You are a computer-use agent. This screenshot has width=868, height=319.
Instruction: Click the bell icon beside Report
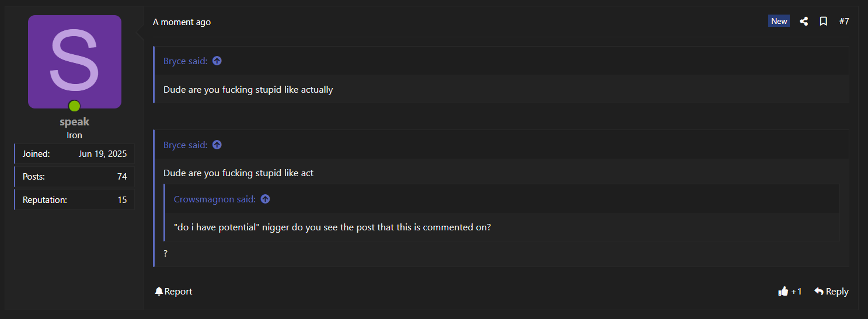(159, 291)
